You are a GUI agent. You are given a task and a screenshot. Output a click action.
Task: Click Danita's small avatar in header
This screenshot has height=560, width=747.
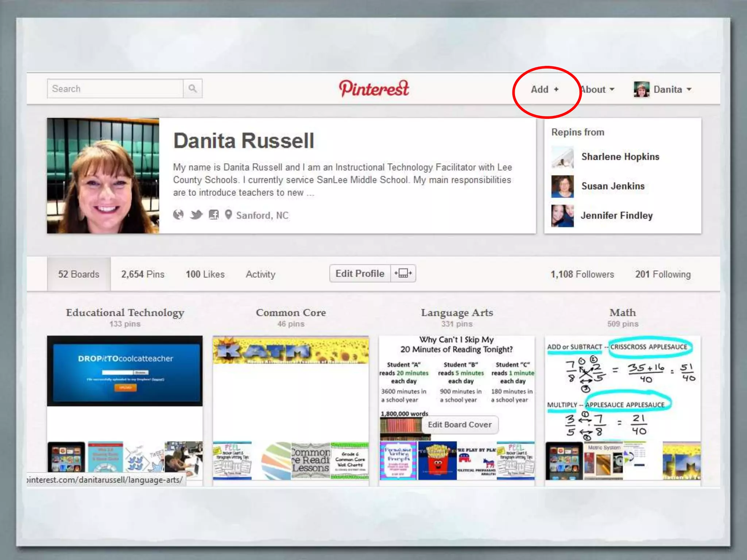(x=641, y=89)
